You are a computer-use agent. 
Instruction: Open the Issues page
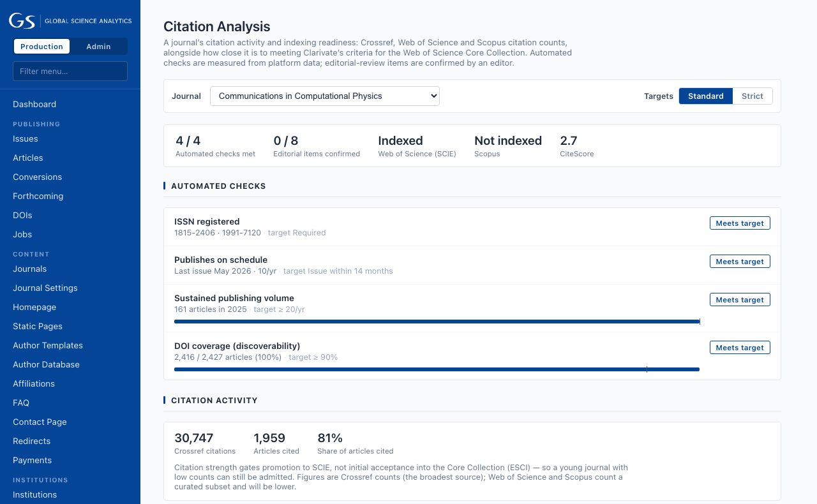[26, 138]
